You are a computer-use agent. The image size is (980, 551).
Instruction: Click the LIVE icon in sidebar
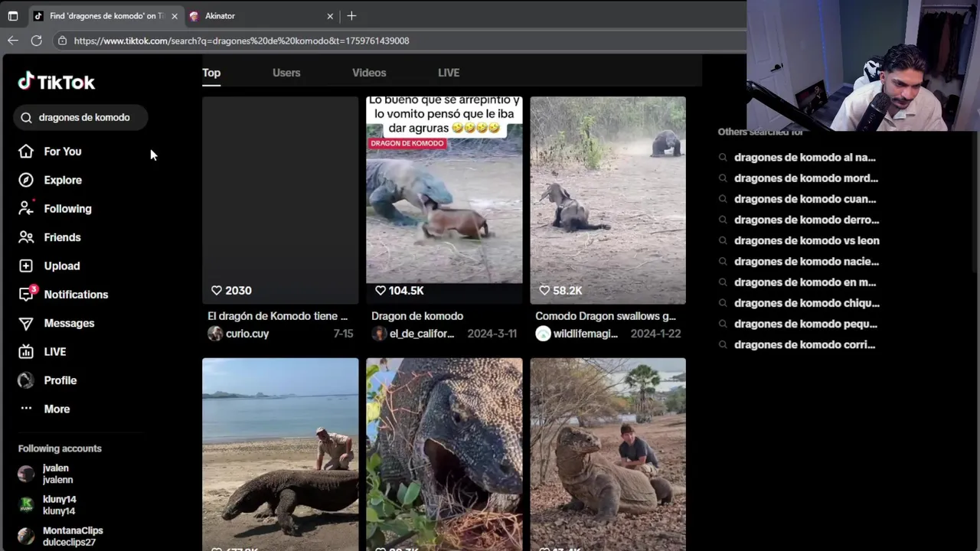[26, 352]
